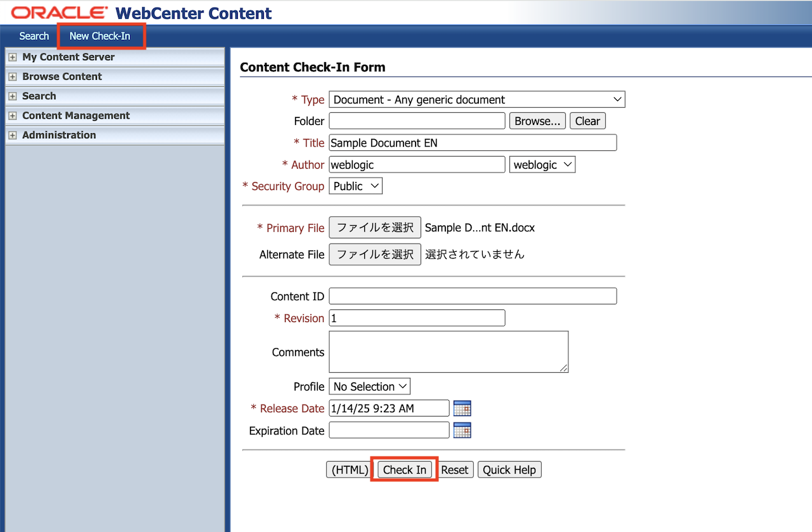This screenshot has width=812, height=532.
Task: Click the Browse... folder button
Action: [537, 121]
